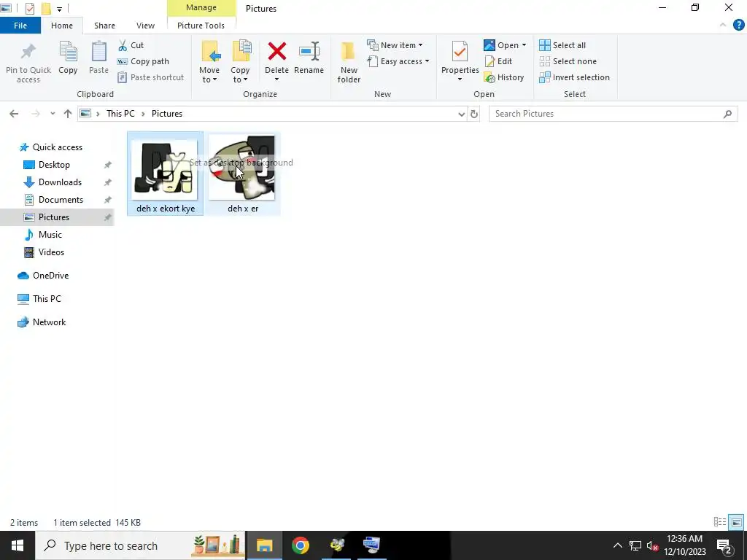The width and height of the screenshot is (747, 560).
Task: Open the Easy access dropdown
Action: click(x=398, y=61)
